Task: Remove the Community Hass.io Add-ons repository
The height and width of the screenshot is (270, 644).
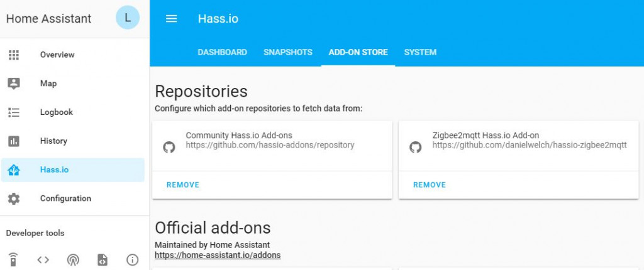Action: pos(183,185)
